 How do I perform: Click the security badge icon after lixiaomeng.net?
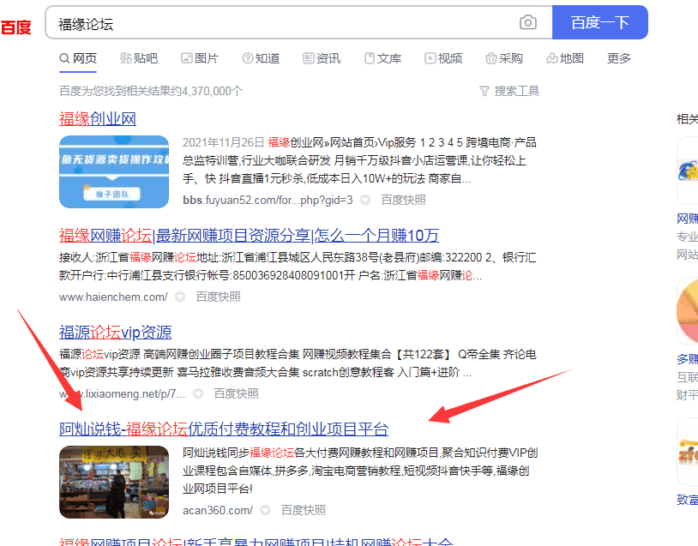[198, 394]
